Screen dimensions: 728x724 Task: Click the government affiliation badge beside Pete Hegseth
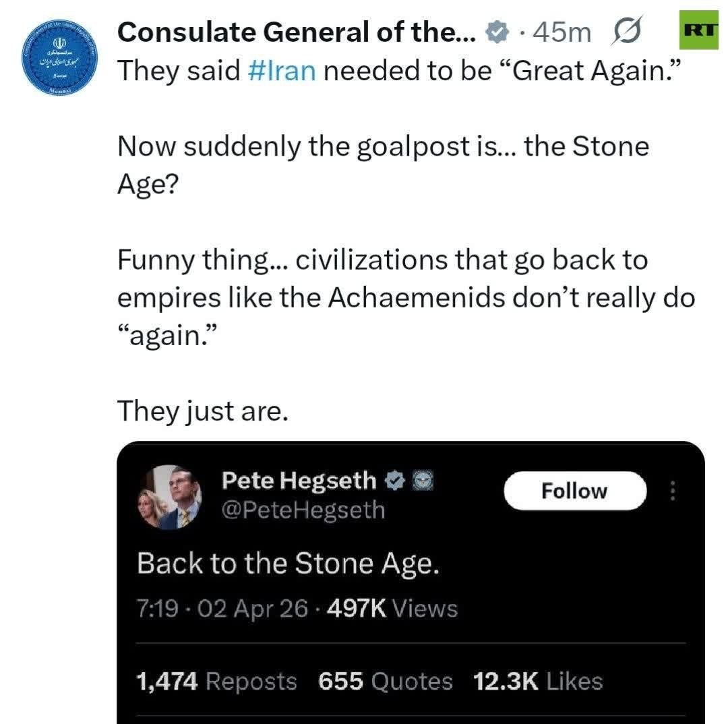421,481
